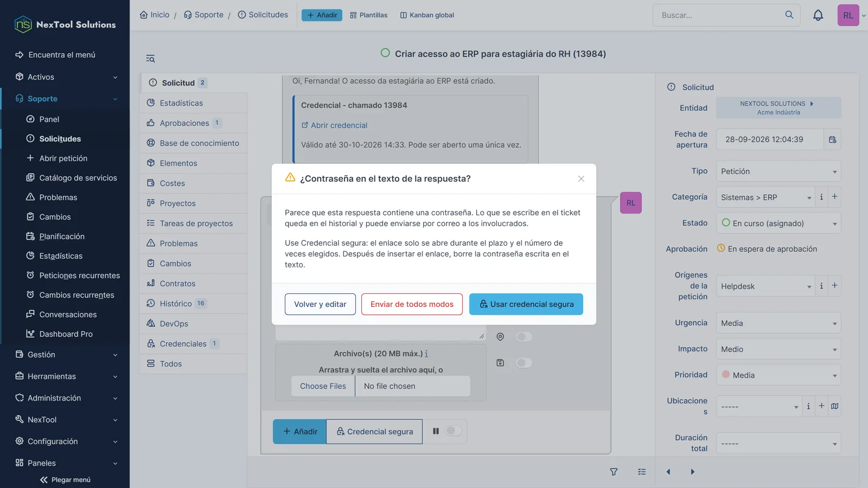
Task: Click Usar credencial segura button
Action: pyautogui.click(x=526, y=304)
